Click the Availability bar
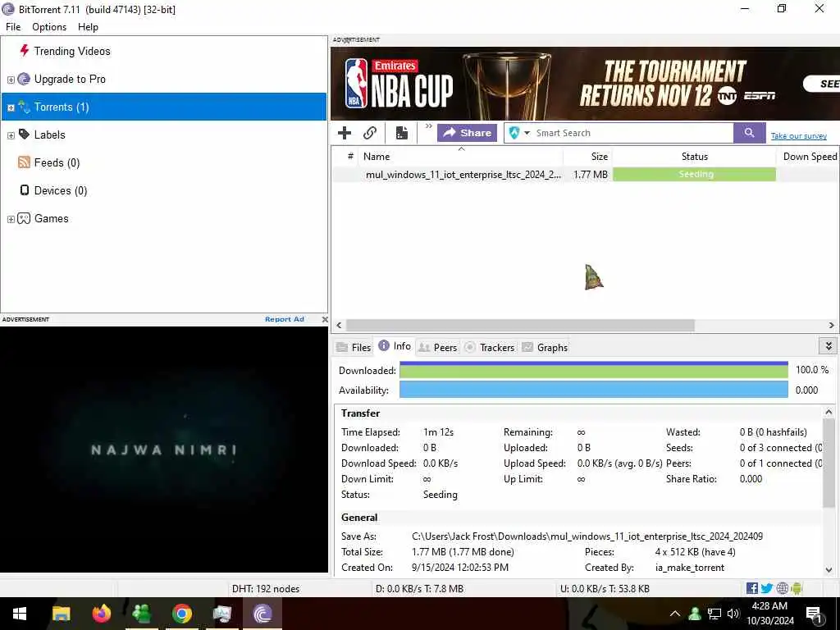840x630 pixels. tap(594, 390)
